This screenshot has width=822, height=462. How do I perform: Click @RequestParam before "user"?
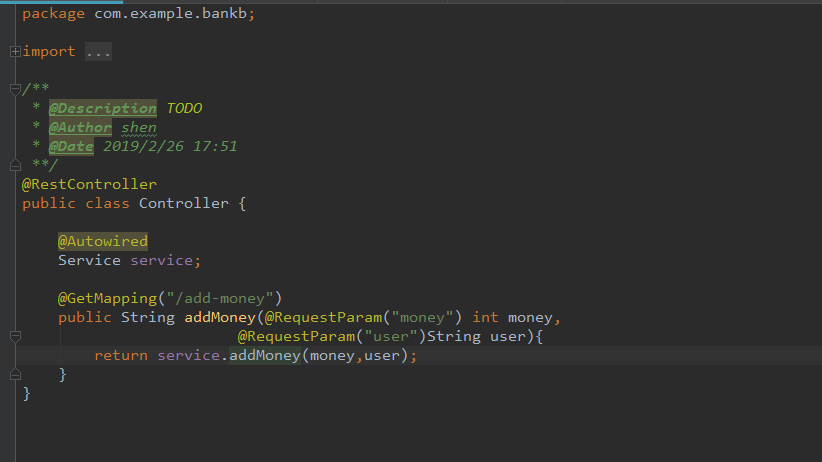pyautogui.click(x=296, y=336)
